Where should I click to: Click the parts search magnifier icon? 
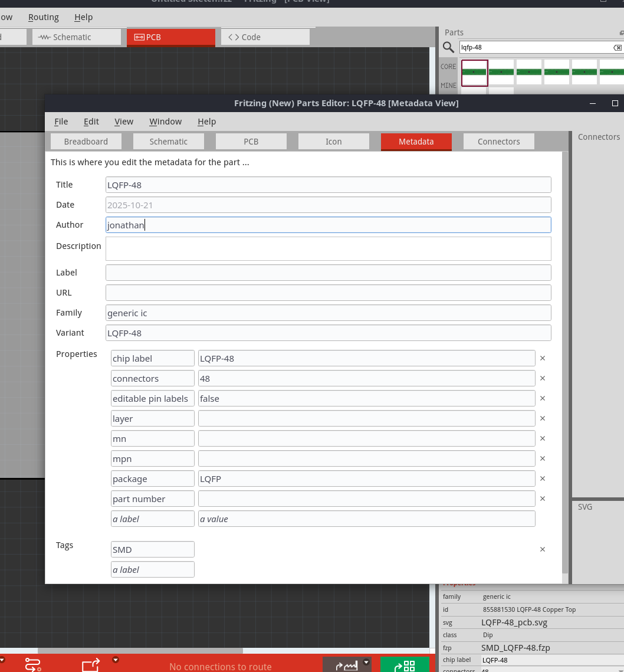pos(449,47)
